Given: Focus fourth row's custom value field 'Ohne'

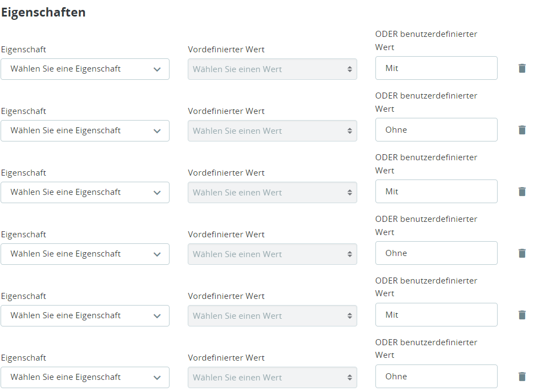Looking at the screenshot, I should coord(436,253).
